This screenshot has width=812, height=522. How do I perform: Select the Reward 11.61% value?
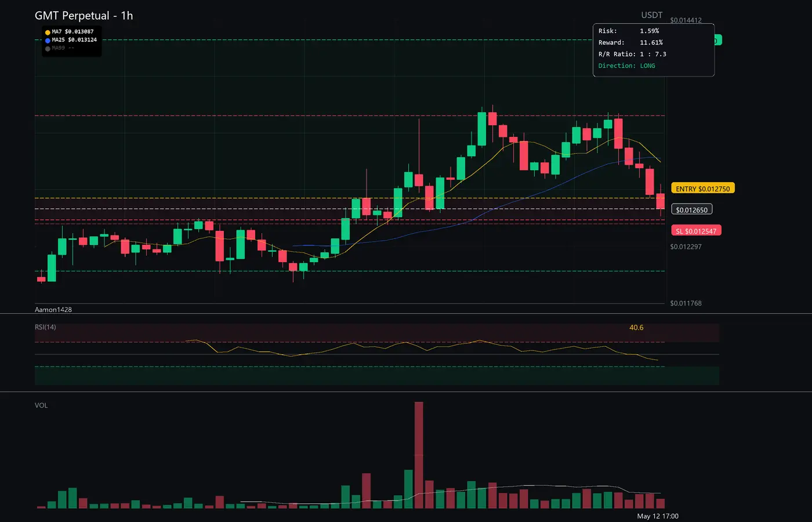point(651,42)
